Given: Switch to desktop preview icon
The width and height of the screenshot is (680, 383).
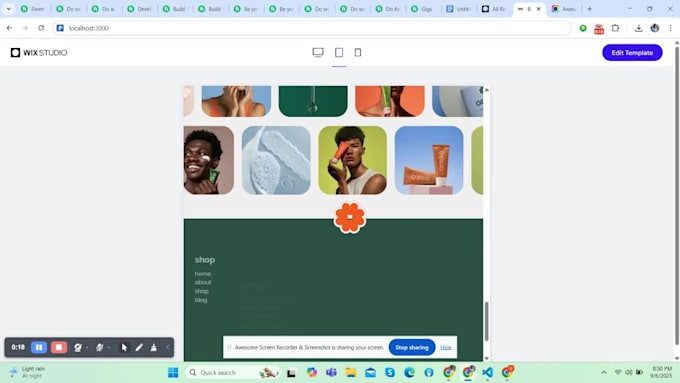Looking at the screenshot, I should pos(318,52).
